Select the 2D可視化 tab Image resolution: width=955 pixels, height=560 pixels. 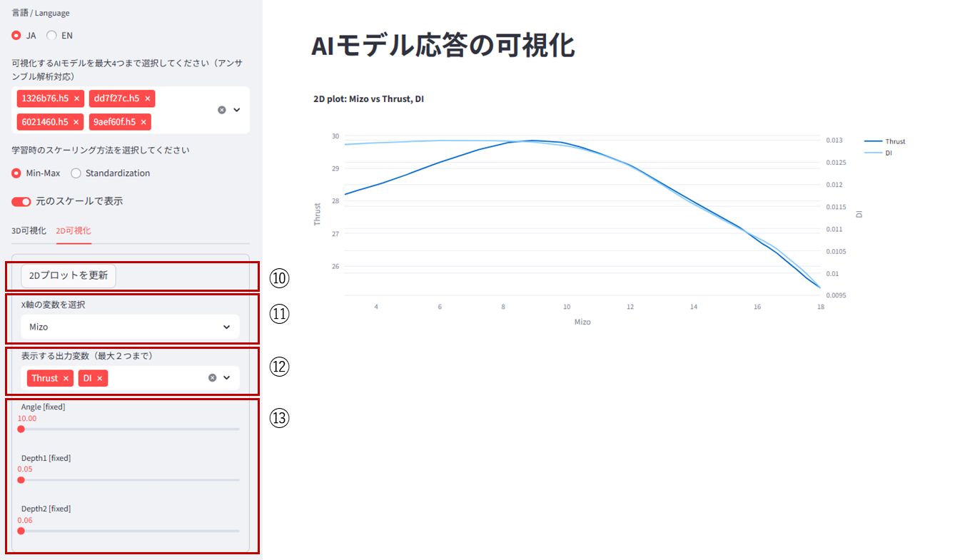pyautogui.click(x=74, y=230)
